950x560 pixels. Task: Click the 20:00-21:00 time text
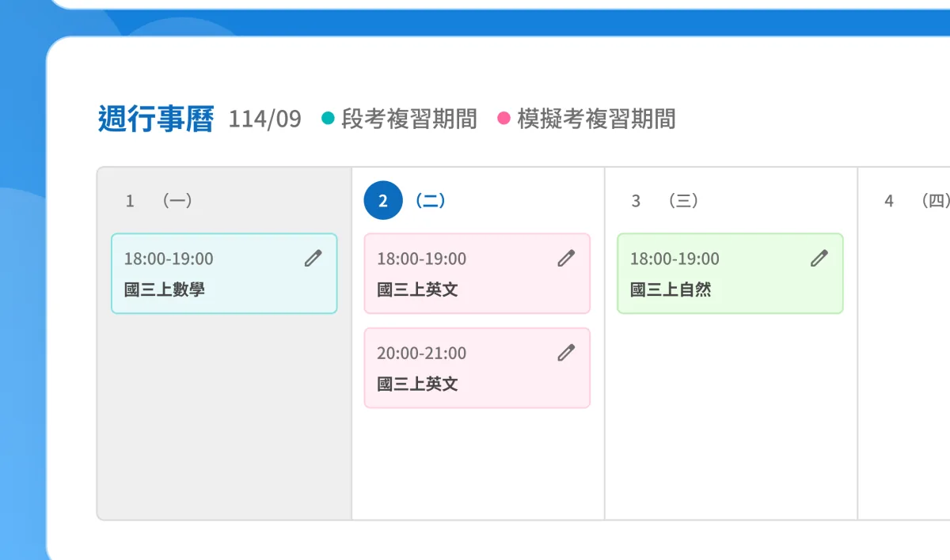(x=421, y=353)
